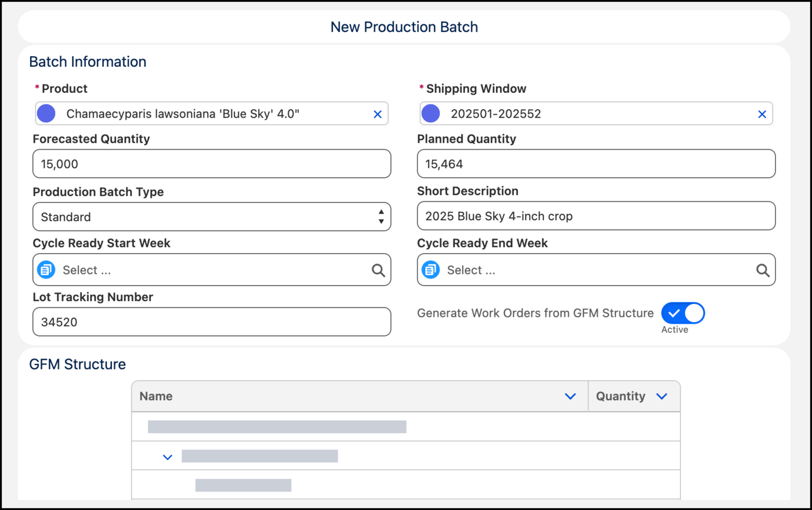Click the search magnifier in Cycle Ready Start Week
Image resolution: width=812 pixels, height=510 pixels.
pyautogui.click(x=378, y=270)
